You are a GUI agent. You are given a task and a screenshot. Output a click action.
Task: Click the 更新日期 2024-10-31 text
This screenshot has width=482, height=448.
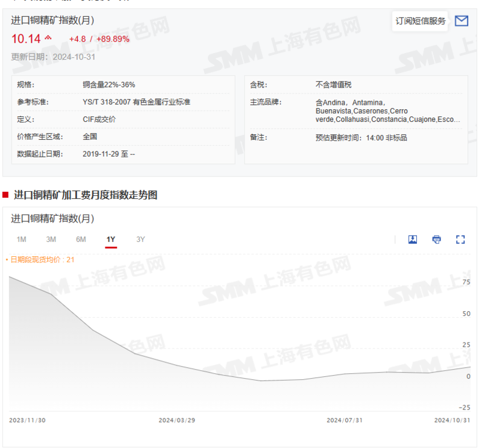53,57
